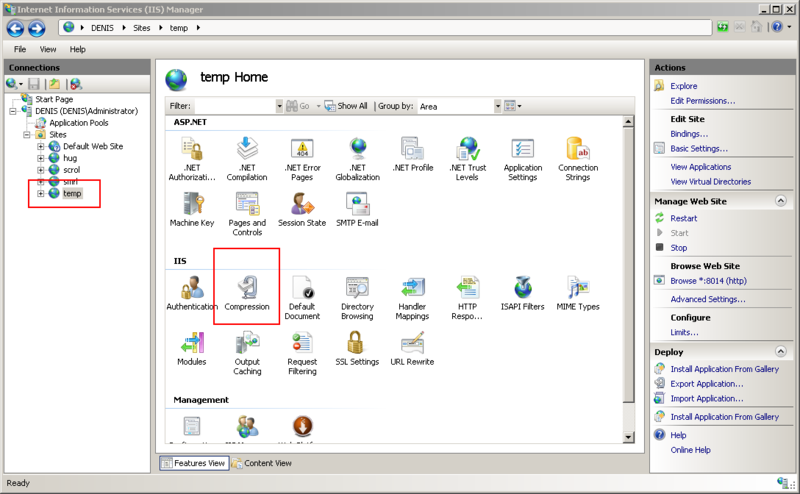The image size is (800, 494).
Task: Open the .NET Authorization feature
Action: [x=192, y=158]
